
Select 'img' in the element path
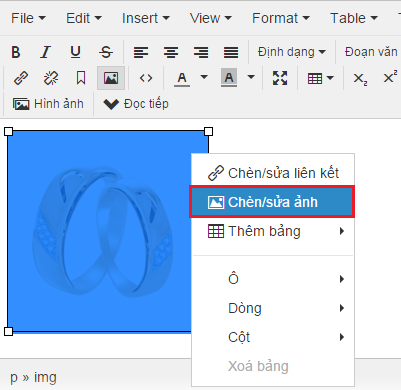pos(45,378)
